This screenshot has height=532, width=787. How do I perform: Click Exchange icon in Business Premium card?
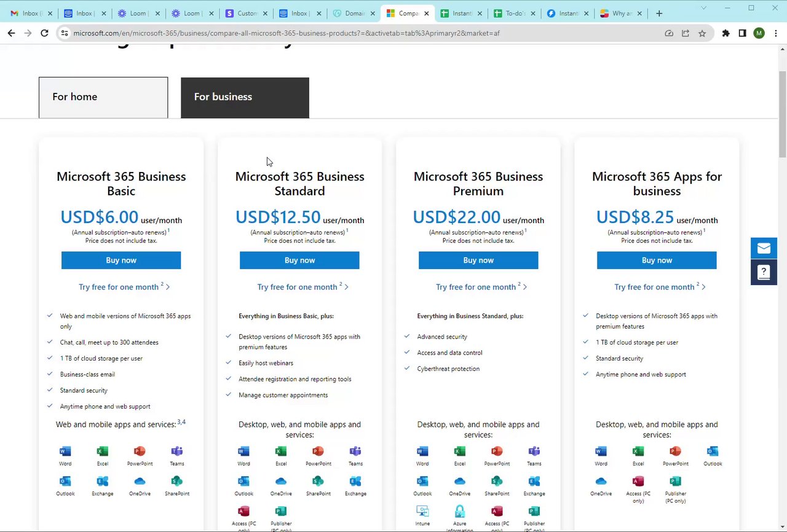coord(534,481)
